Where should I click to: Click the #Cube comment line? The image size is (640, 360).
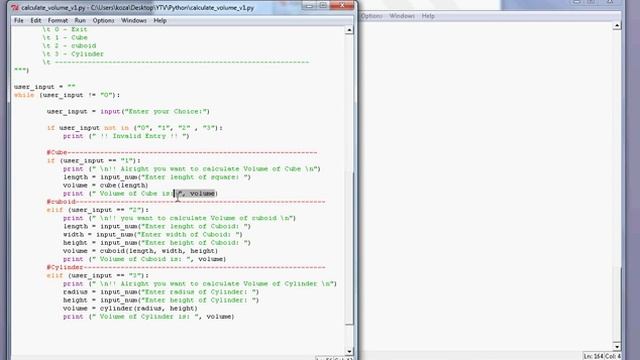click(182, 152)
